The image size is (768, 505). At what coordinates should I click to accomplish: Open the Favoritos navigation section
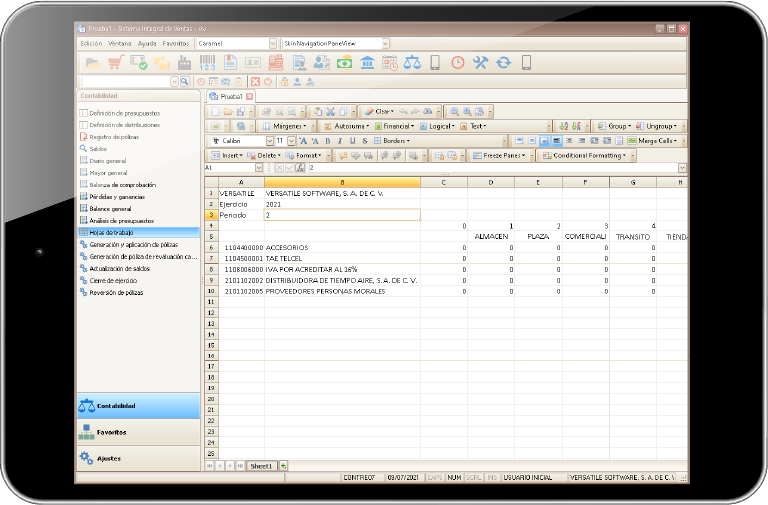(139, 432)
